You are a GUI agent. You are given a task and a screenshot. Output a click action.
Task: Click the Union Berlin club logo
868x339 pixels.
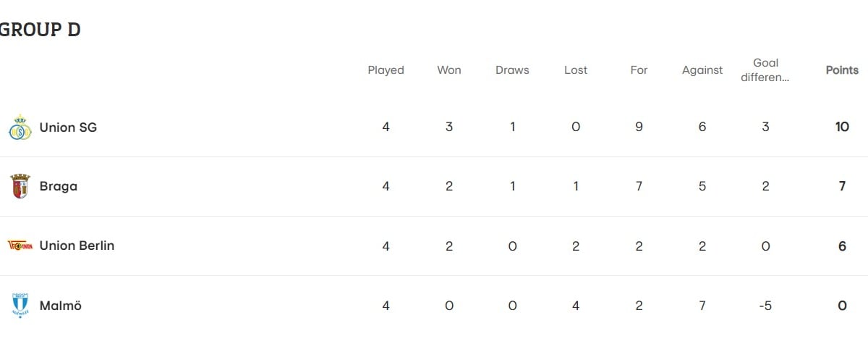[x=20, y=246]
